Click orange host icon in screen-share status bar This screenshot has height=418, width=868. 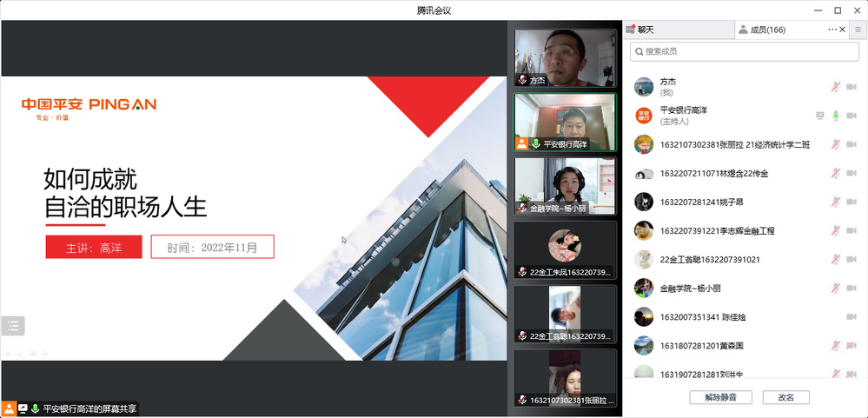pos(9,408)
